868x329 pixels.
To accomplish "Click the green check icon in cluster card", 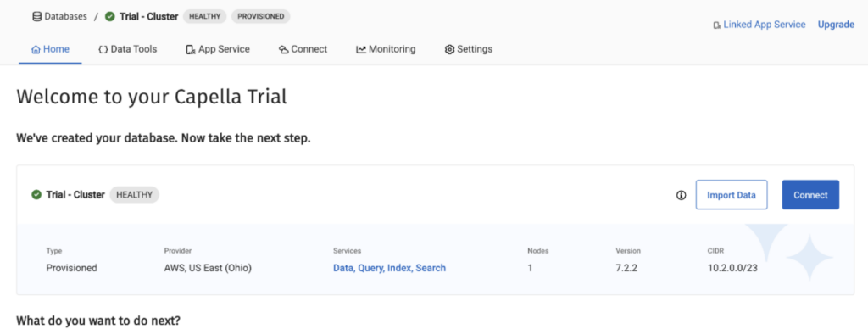I will tap(36, 195).
